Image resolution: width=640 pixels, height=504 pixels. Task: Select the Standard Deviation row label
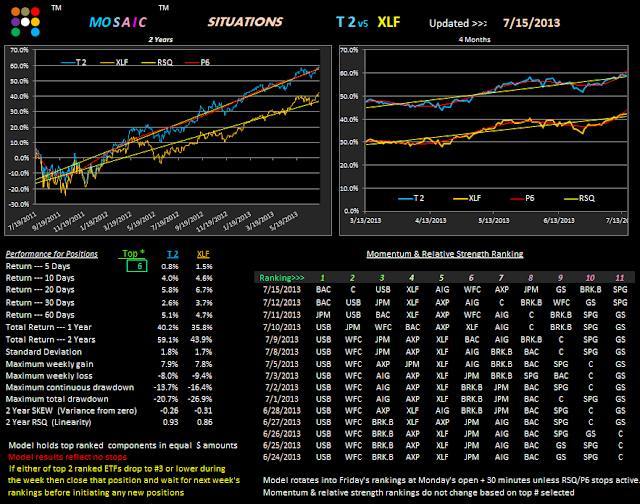44,352
